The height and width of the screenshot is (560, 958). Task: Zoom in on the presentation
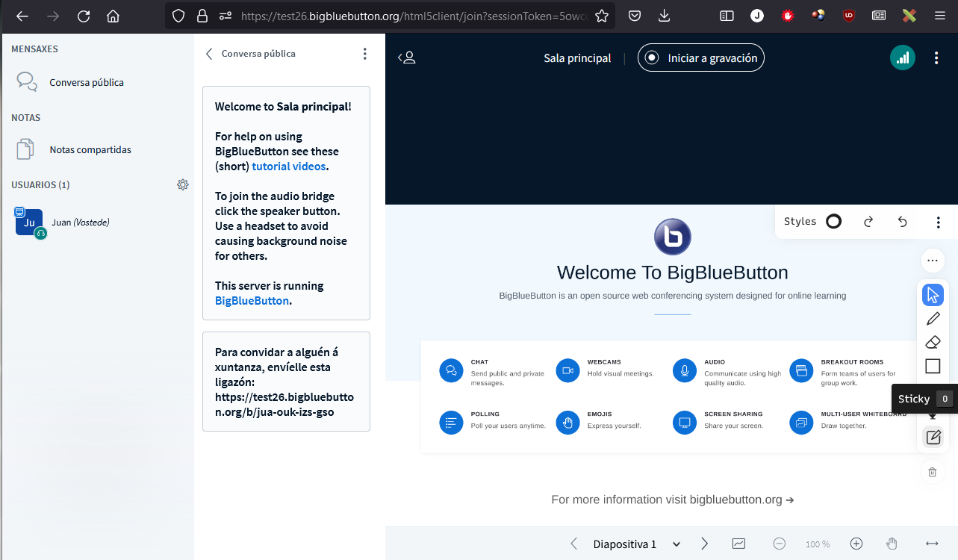(x=856, y=544)
